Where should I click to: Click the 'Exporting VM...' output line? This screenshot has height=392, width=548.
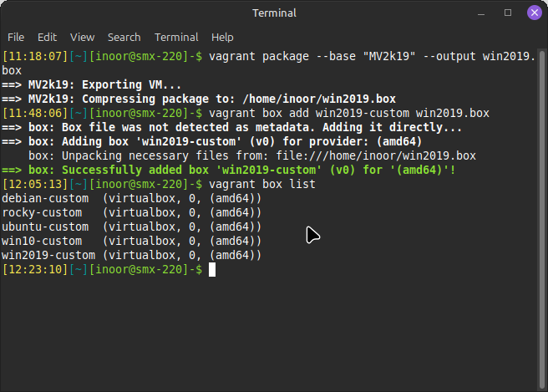(x=92, y=85)
